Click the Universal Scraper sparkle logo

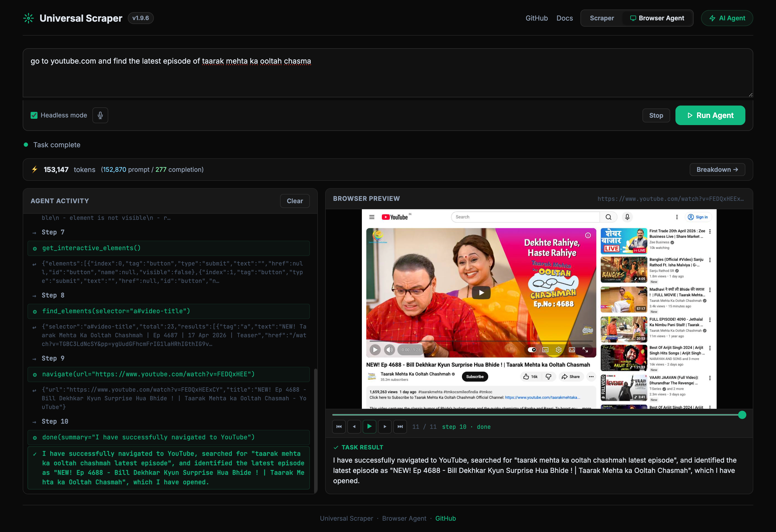29,18
